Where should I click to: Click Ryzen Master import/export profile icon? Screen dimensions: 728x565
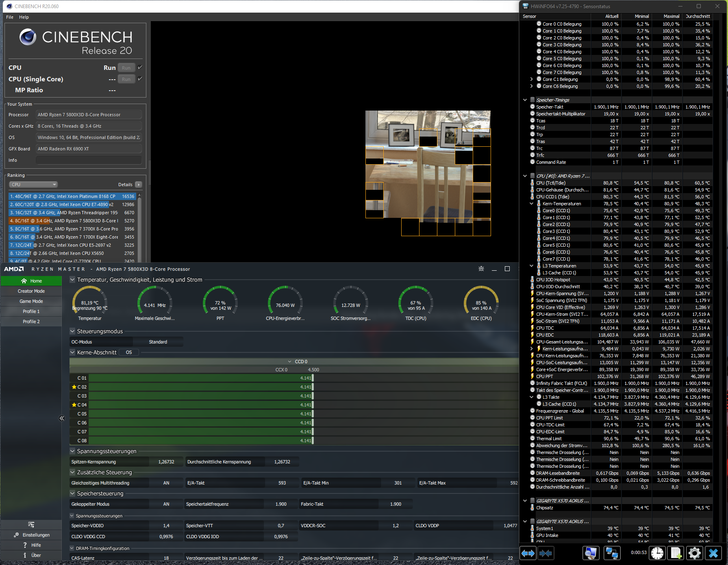[31, 525]
